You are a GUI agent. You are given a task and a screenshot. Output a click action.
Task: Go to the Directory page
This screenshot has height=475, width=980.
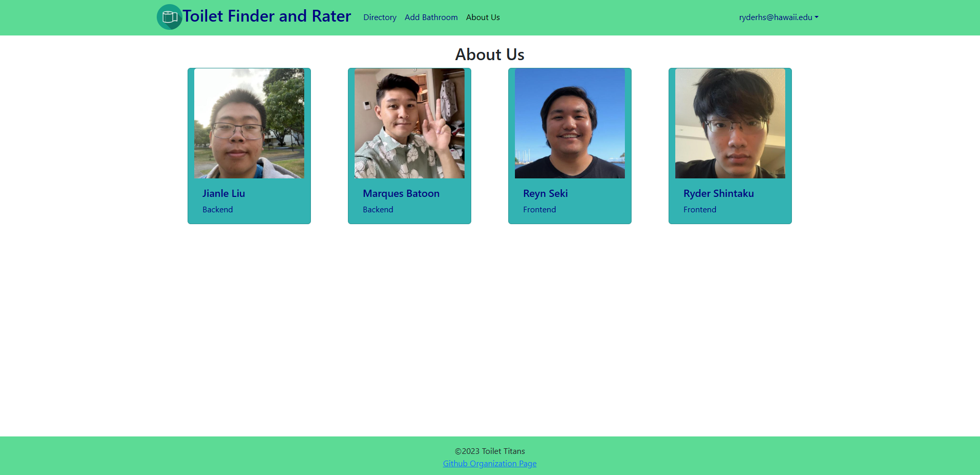click(379, 17)
